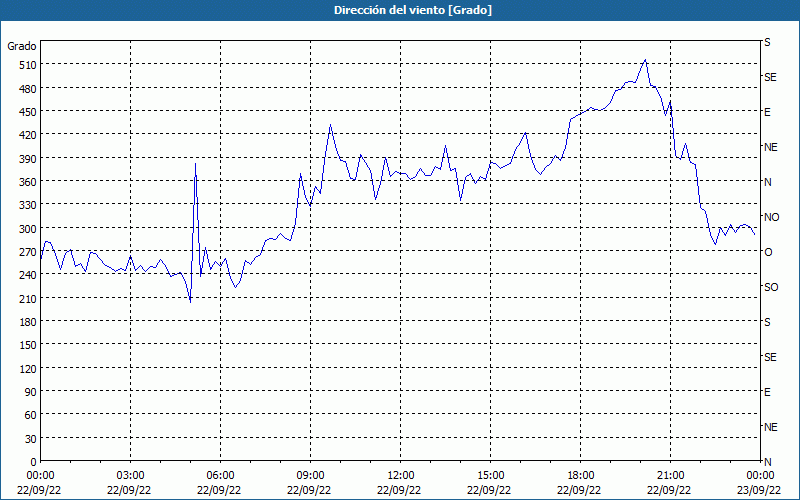Click the 'NE' compass label near 30 degrees
Screen dimensions: 800x500
770,427
